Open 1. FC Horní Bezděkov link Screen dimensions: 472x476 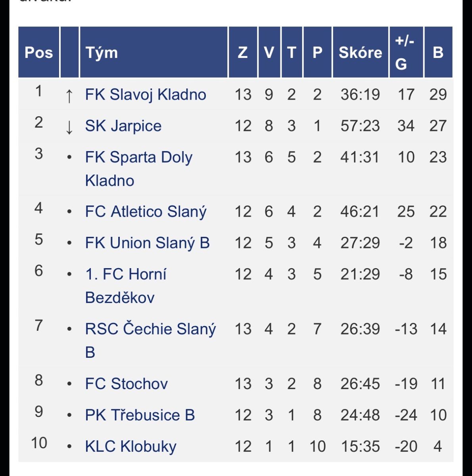[126, 274]
